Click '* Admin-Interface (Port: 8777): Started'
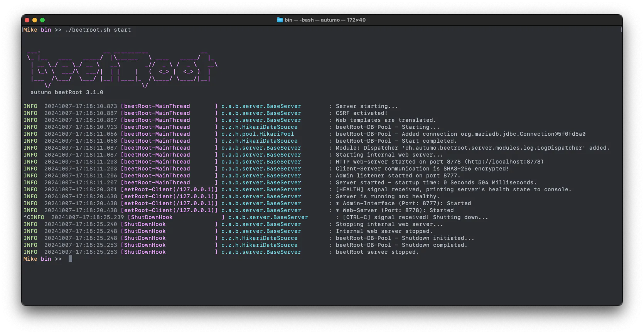The height and width of the screenshot is (334, 644). pyautogui.click(x=403, y=203)
